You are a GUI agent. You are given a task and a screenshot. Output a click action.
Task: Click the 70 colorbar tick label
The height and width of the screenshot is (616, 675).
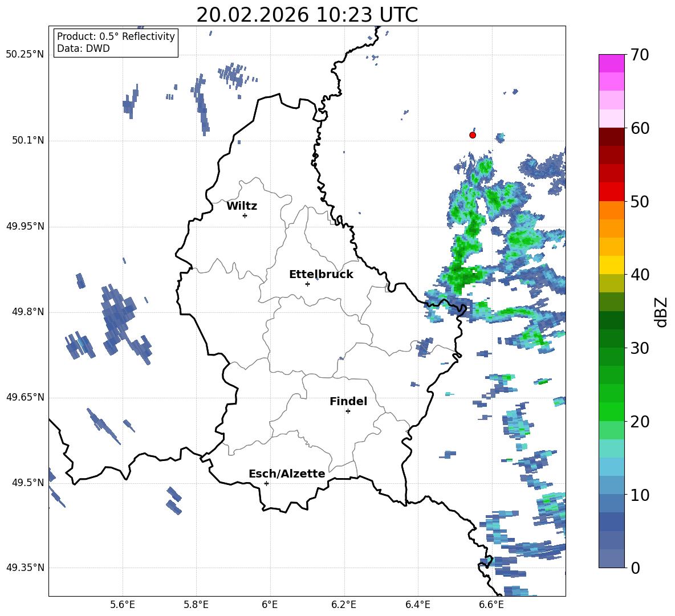(640, 55)
